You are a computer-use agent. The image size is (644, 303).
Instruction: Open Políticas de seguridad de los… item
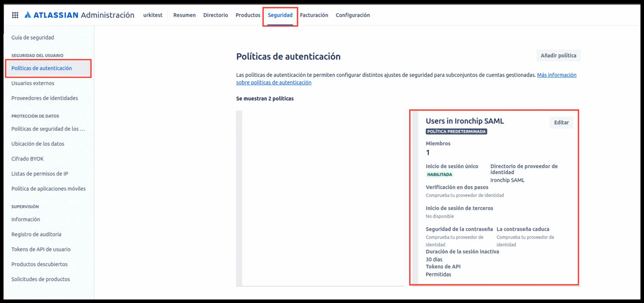tap(48, 129)
